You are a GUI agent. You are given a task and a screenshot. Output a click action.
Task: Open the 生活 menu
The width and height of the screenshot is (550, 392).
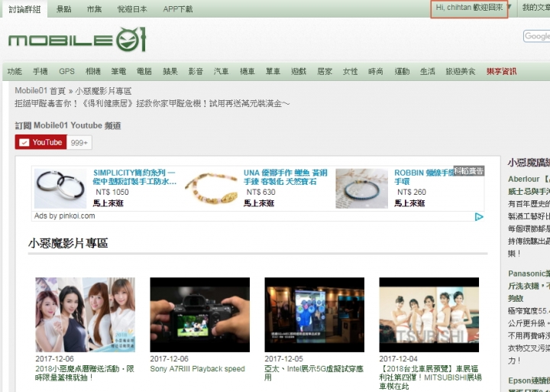click(x=428, y=72)
